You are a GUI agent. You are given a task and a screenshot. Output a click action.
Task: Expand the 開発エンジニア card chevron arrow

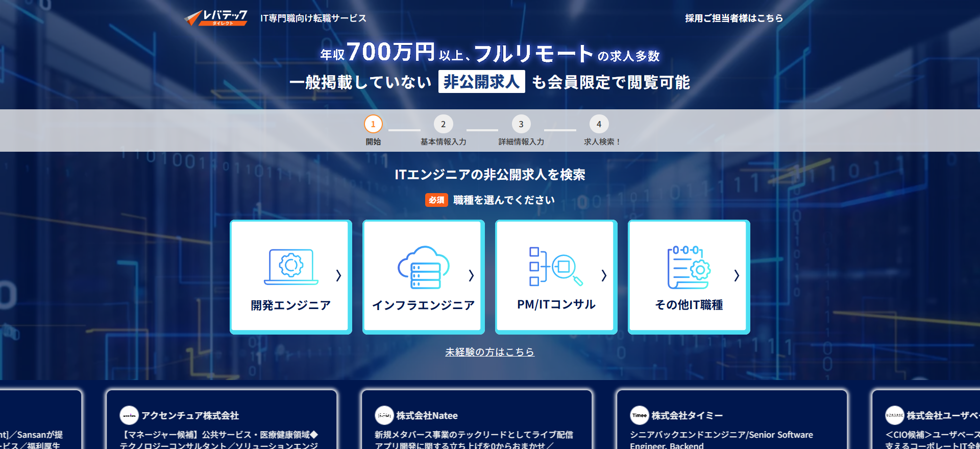click(338, 275)
